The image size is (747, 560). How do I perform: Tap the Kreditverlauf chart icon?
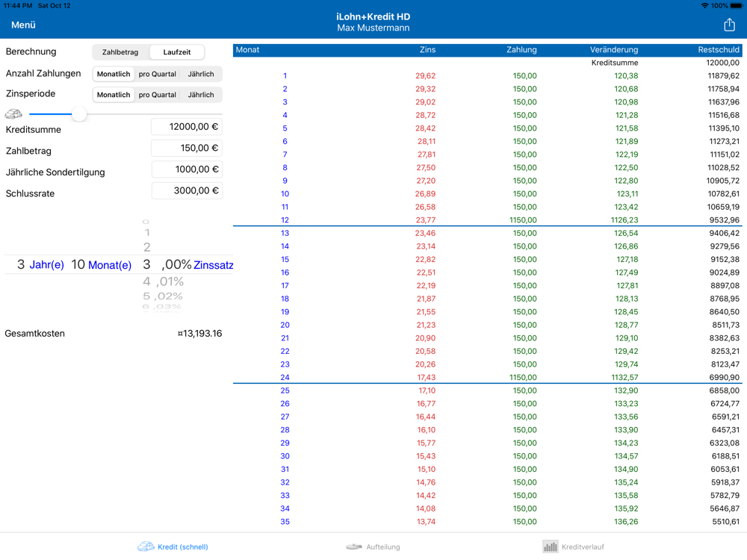click(551, 547)
